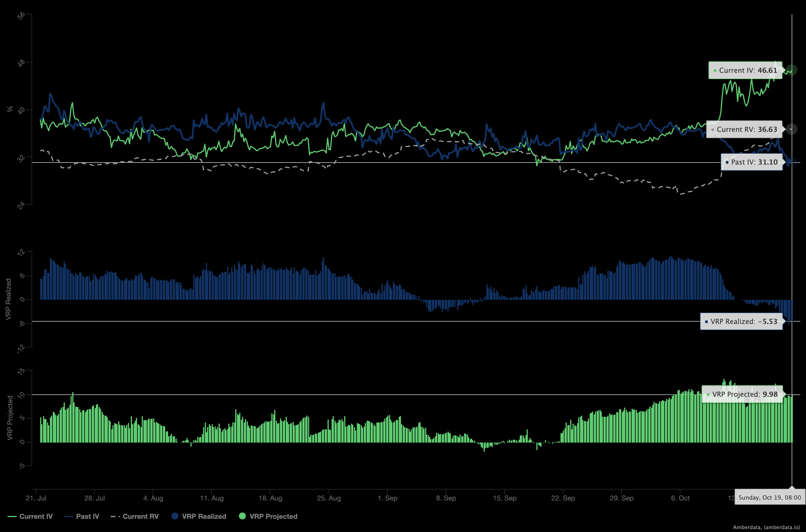This screenshot has height=532, width=806.
Task: Click the grey Current RV endpoint marker
Action: [x=791, y=129]
